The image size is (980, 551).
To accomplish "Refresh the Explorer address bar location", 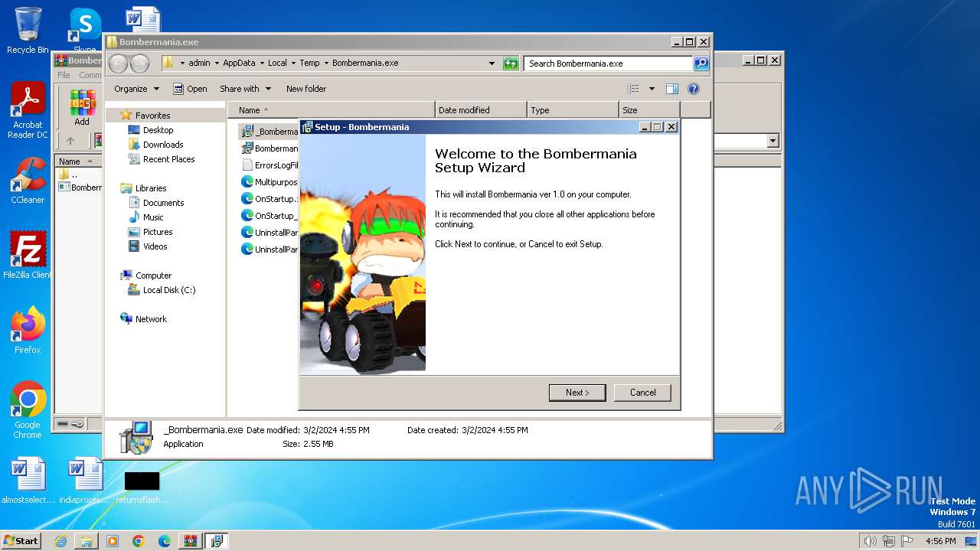I will [x=511, y=64].
